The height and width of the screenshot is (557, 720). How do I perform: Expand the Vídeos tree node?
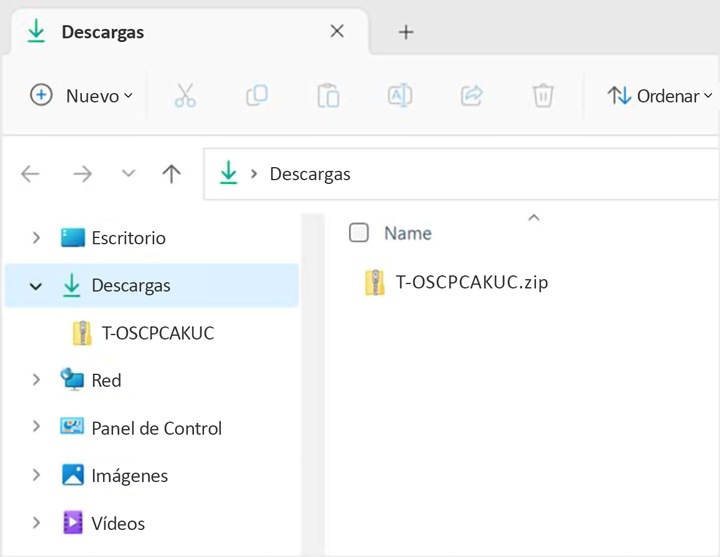click(x=36, y=523)
